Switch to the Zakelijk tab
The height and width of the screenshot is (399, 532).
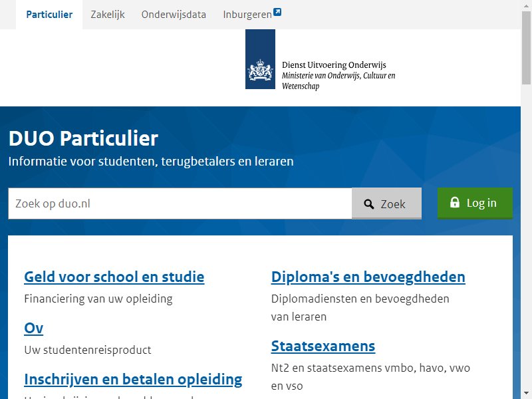tap(108, 15)
